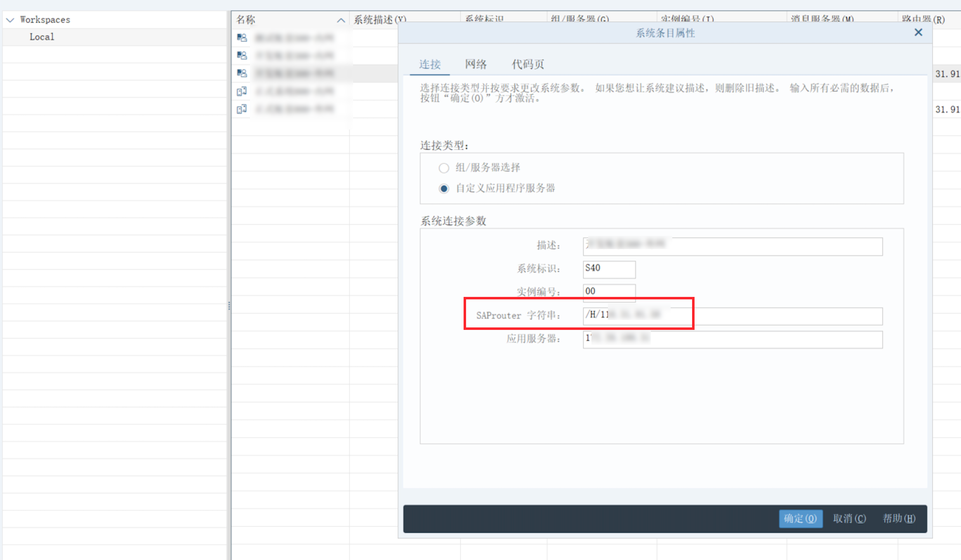Click the vertical pane splitter handle
The width and height of the screenshot is (961, 560).
click(229, 306)
